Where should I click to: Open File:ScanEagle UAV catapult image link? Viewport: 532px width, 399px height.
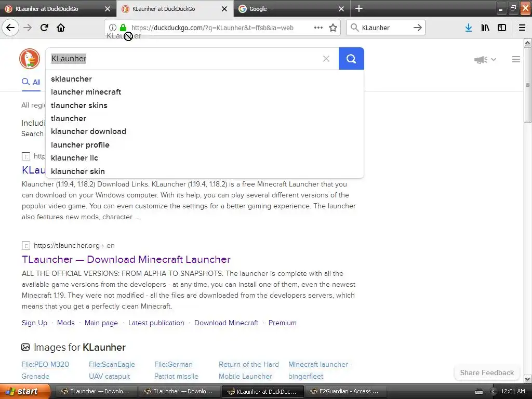click(112, 370)
